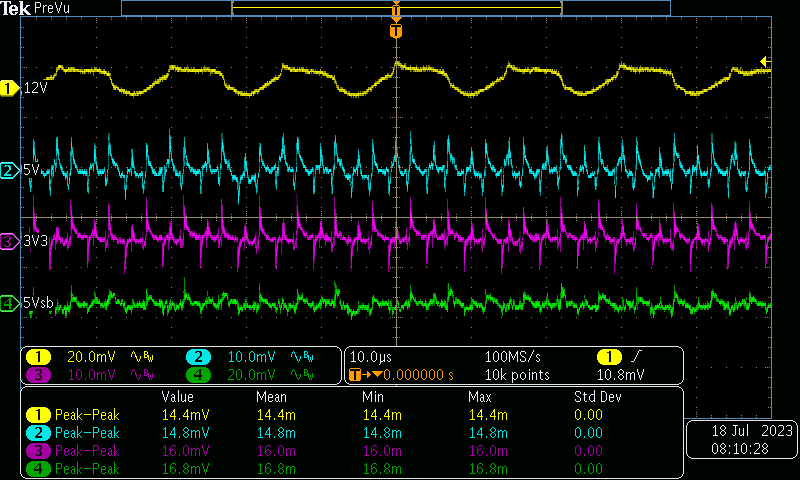Click the 5V waveform label
Screen dimensions: 800x480
[x=32, y=170]
